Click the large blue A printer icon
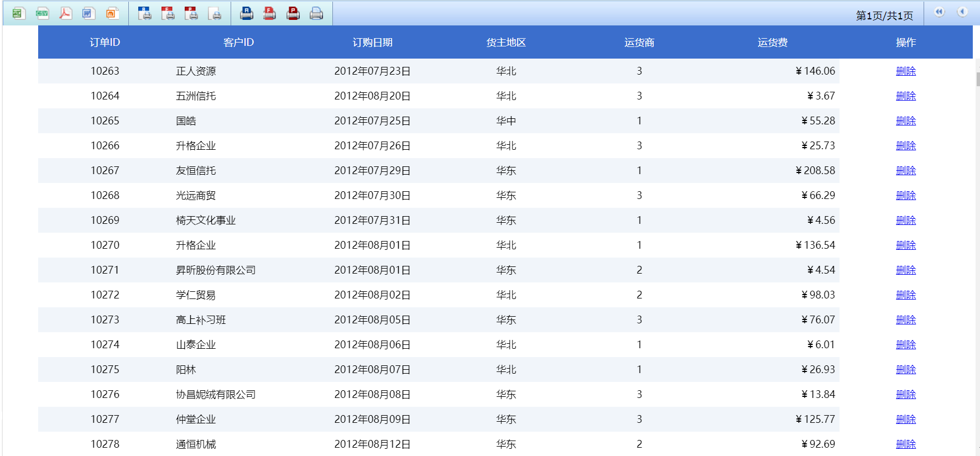The height and width of the screenshot is (456, 980). pyautogui.click(x=247, y=13)
